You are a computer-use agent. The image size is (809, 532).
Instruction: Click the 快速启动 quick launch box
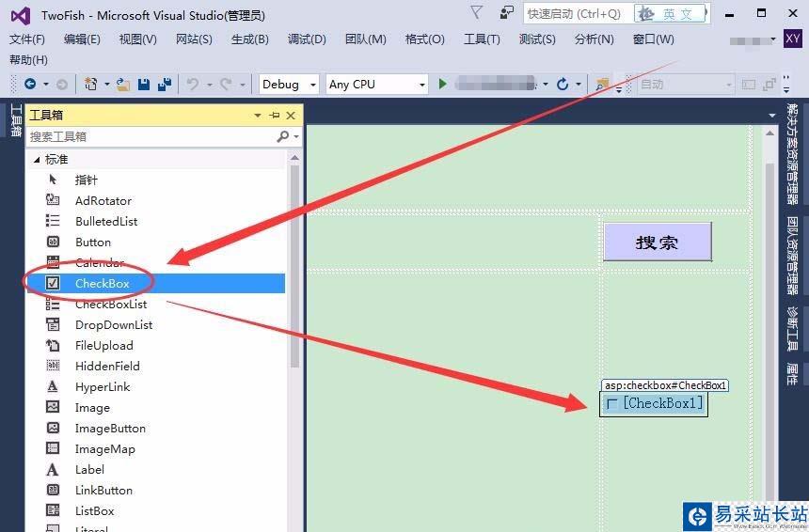tap(578, 14)
